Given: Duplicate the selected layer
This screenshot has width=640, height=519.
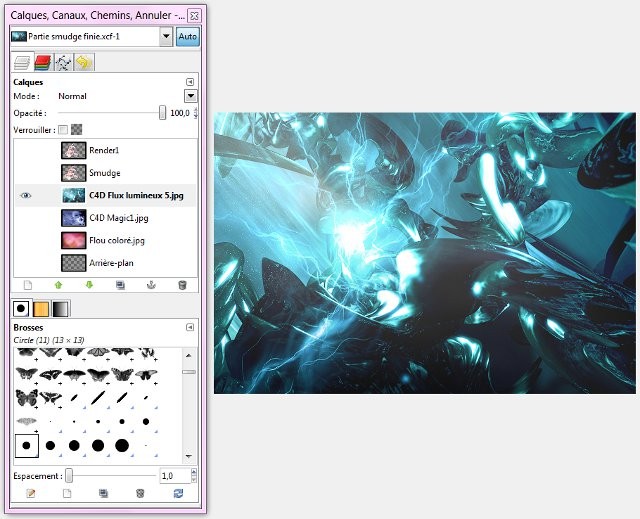Looking at the screenshot, I should tap(120, 285).
